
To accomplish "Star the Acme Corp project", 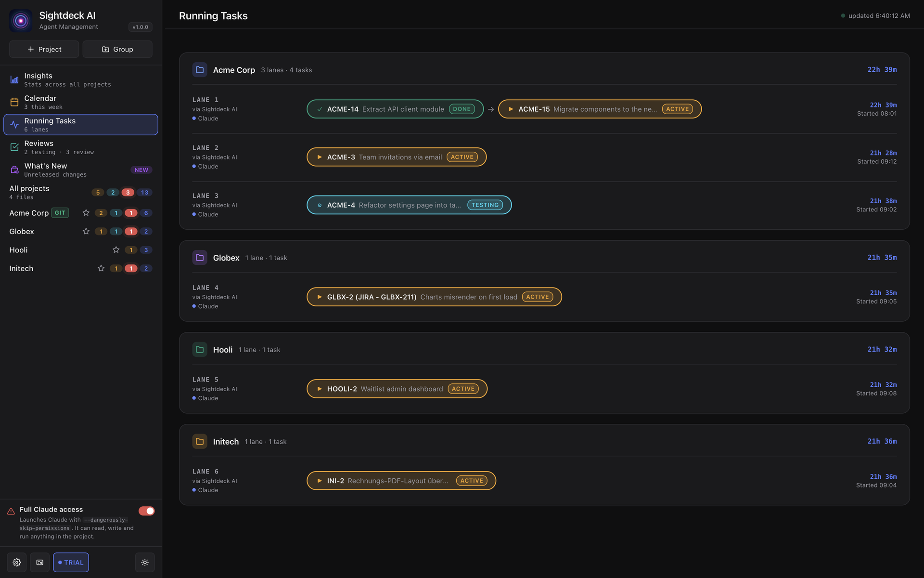I will 86,213.
